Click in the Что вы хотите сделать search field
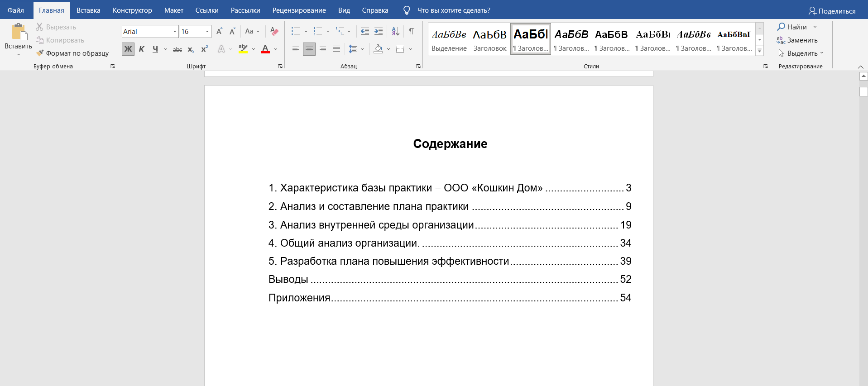The height and width of the screenshot is (386, 868). 454,10
